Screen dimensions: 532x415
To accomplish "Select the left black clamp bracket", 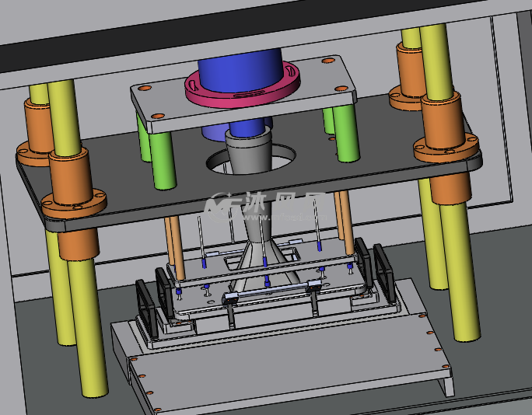I will coord(148,302).
